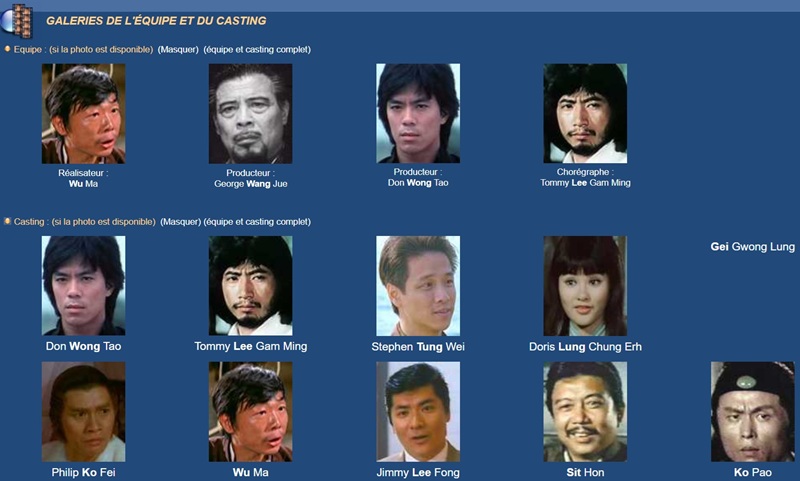Open Ko Pao's portrait thumbnail
The image size is (800, 481).
[x=753, y=412]
